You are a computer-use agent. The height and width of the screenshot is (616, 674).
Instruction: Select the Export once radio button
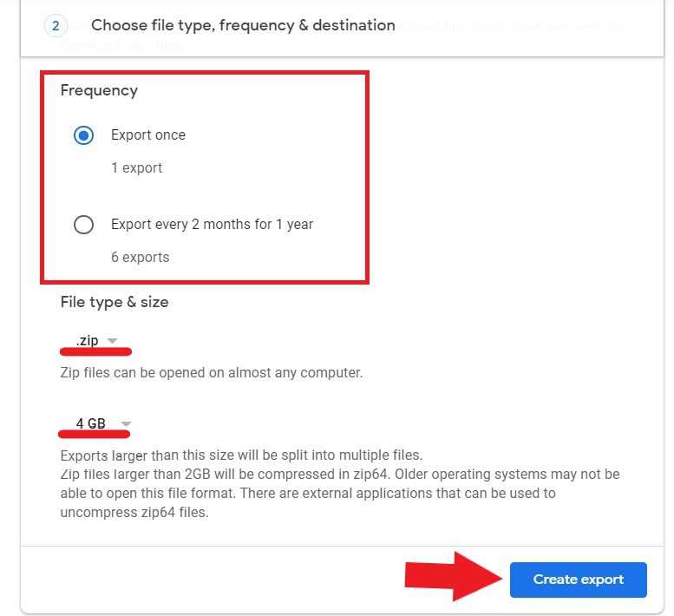pos(84,135)
